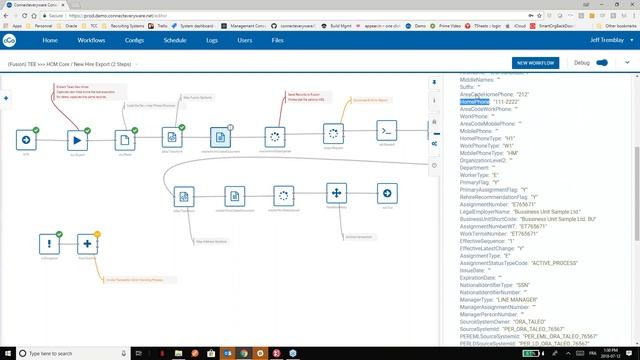Click the NEW WORKFLOW button
The image size is (640, 360).
coord(536,63)
